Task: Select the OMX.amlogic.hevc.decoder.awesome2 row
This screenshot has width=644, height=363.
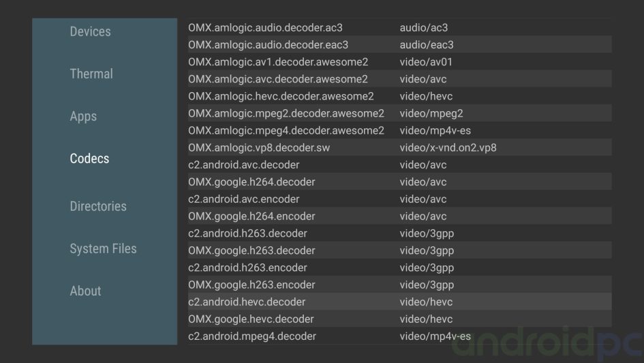Action: (x=281, y=96)
